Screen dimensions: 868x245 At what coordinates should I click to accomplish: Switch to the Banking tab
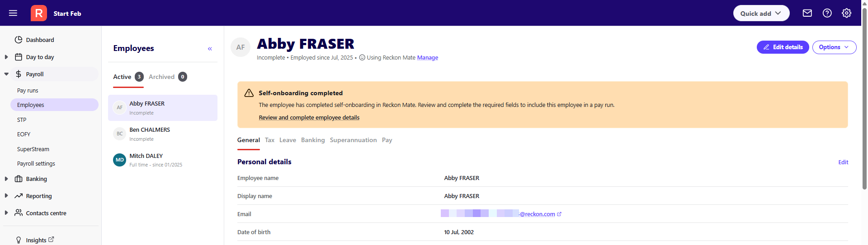pyautogui.click(x=313, y=140)
